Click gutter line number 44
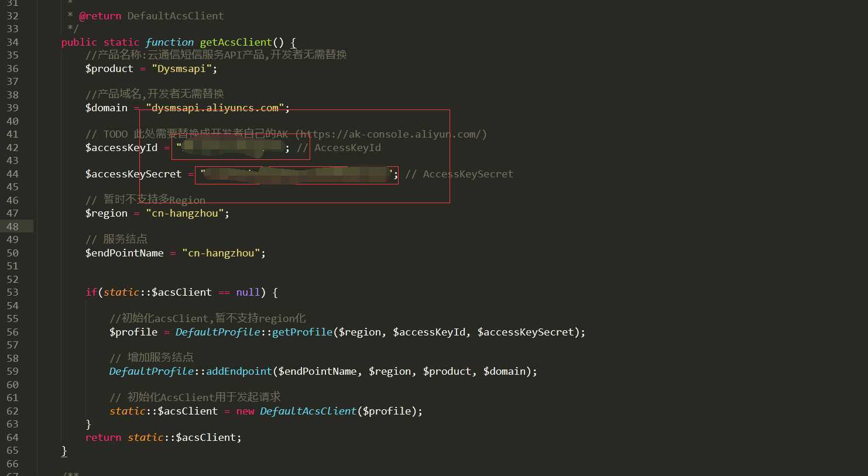This screenshot has height=476, width=868. click(x=12, y=174)
